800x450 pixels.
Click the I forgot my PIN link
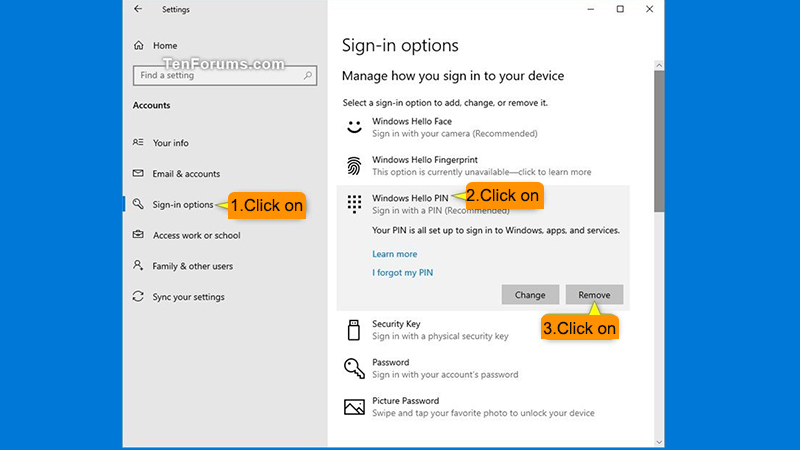(403, 272)
